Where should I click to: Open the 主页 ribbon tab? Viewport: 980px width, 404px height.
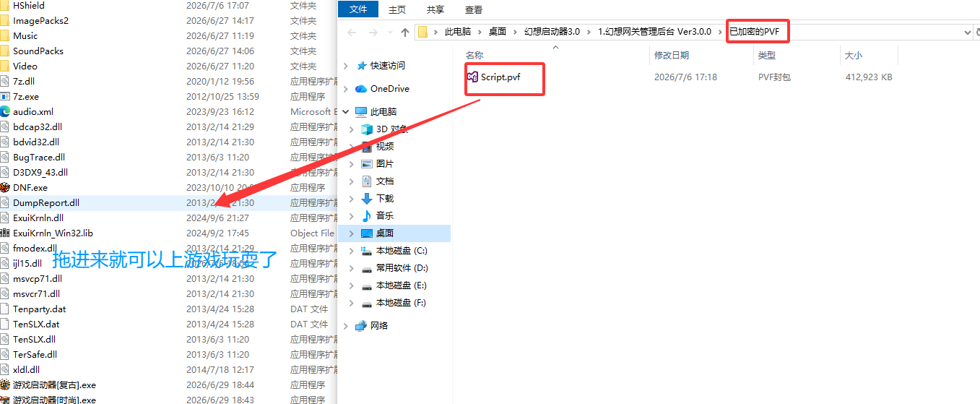click(x=397, y=10)
